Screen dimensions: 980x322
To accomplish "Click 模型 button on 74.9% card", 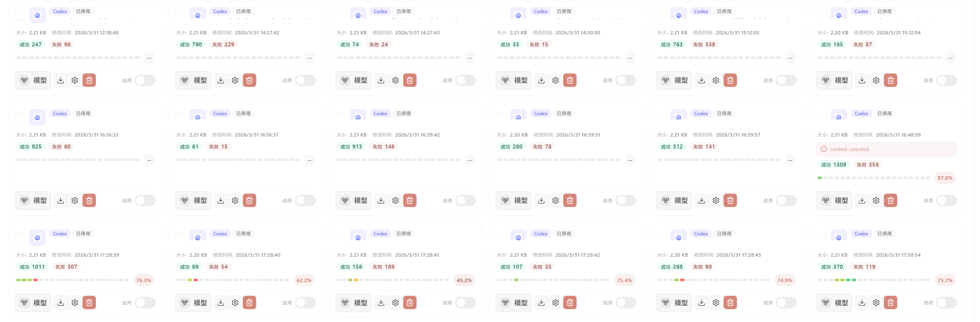I will (x=674, y=303).
